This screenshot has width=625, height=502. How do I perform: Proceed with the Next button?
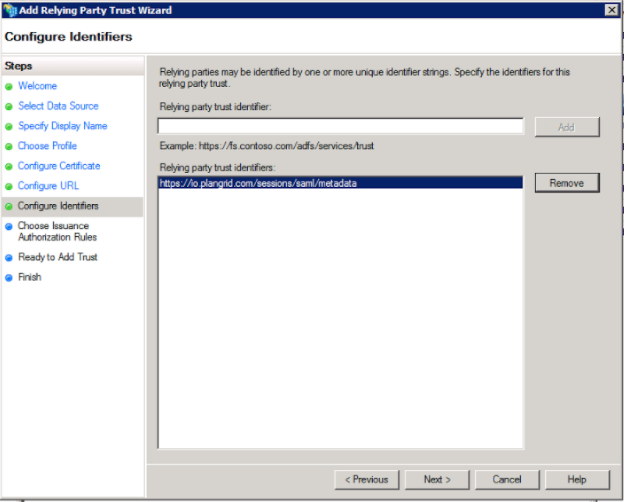tap(437, 480)
